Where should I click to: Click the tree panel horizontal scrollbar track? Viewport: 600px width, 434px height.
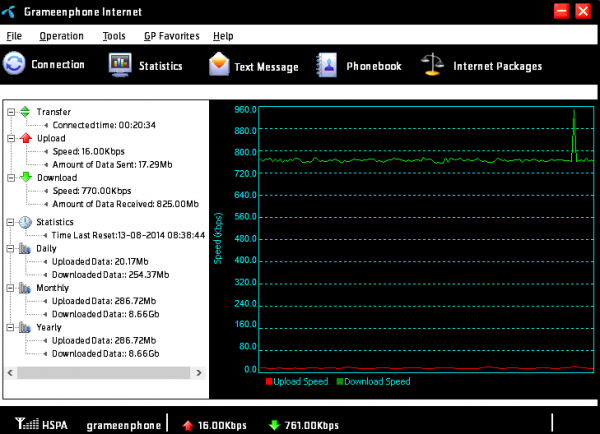coord(104,373)
